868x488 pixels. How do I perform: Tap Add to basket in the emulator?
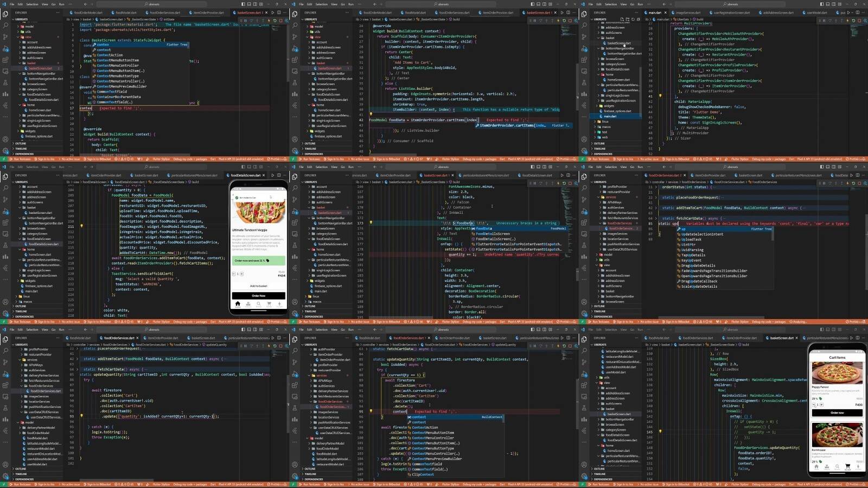pyautogui.click(x=258, y=286)
